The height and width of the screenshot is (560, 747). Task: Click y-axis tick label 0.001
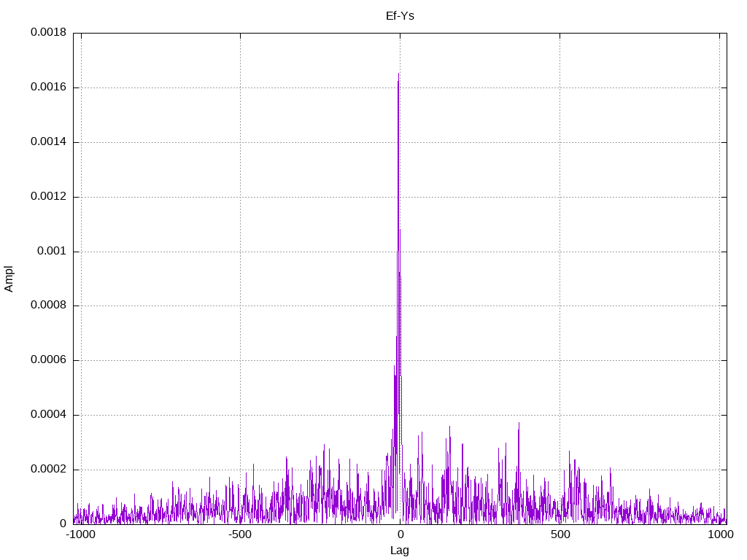[52, 251]
